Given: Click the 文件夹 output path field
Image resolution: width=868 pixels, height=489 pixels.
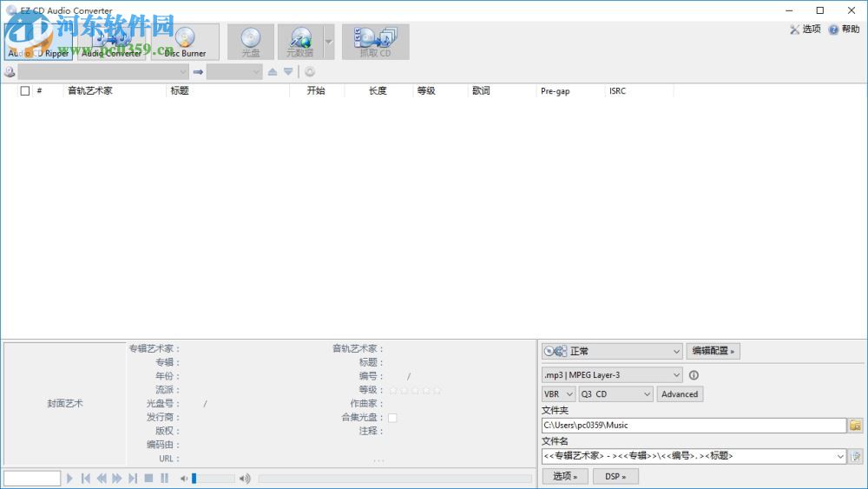Looking at the screenshot, I should tap(694, 426).
